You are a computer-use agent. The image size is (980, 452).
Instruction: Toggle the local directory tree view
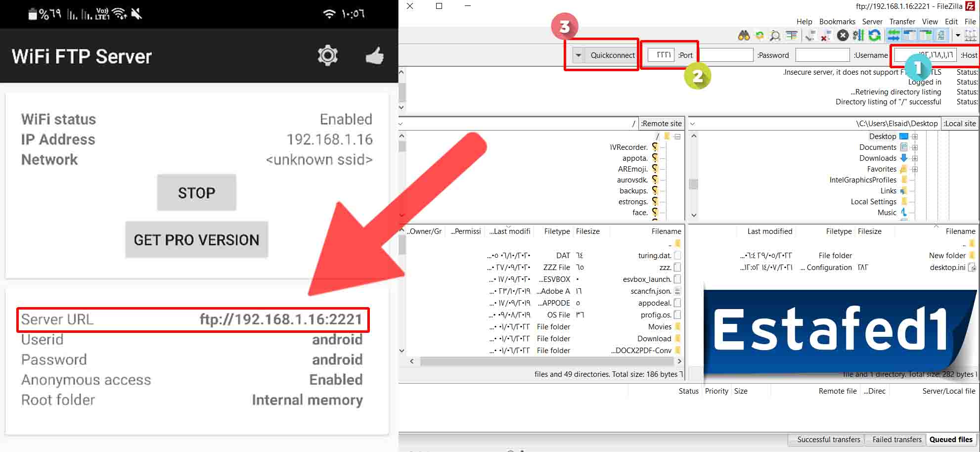pos(925,35)
